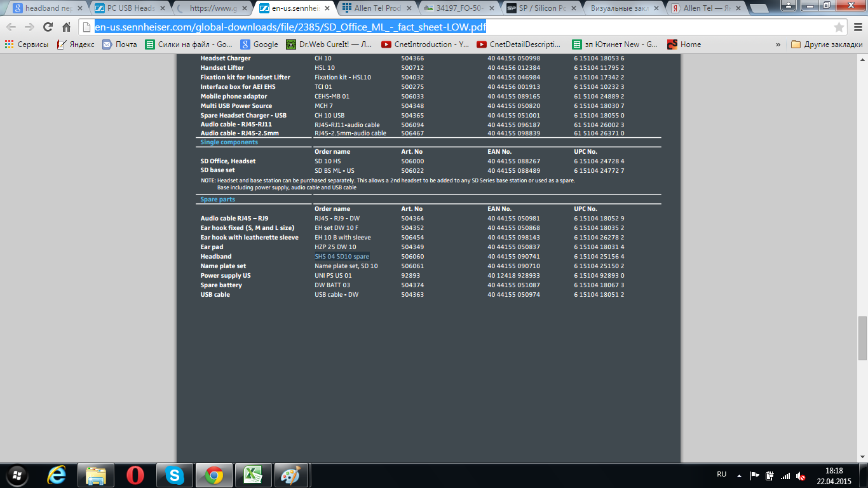Open the 'Силки на файл' bookmark
This screenshot has height=488, width=868.
tap(189, 44)
